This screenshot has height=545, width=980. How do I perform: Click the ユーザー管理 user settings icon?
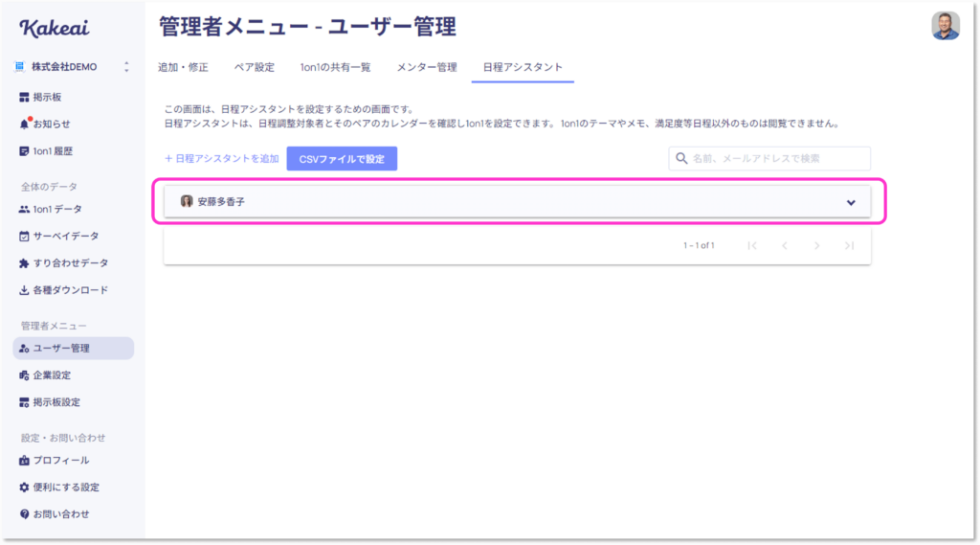tap(24, 348)
